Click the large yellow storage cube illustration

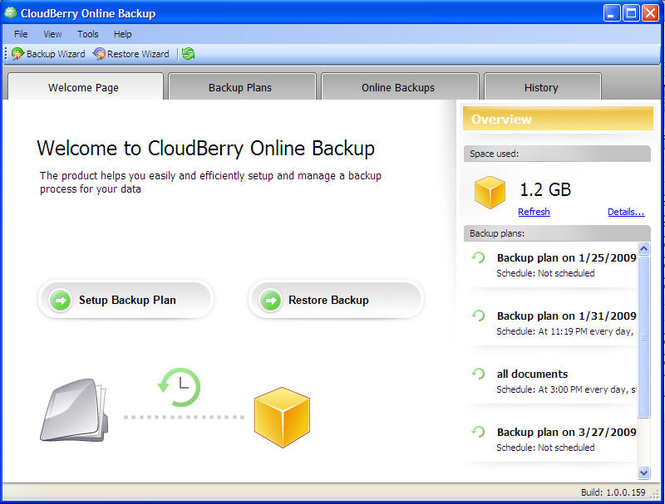[x=282, y=417]
